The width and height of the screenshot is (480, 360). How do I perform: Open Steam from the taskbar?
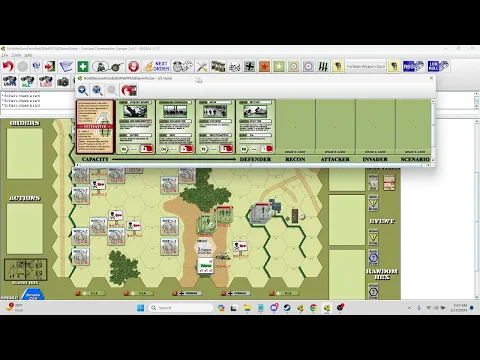point(287,308)
